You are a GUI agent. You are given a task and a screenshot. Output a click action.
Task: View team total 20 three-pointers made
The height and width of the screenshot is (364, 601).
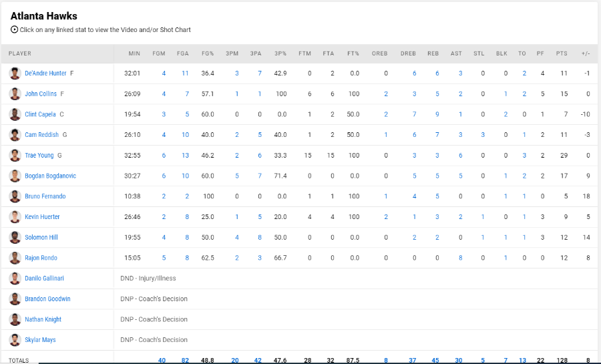pyautogui.click(x=235, y=360)
